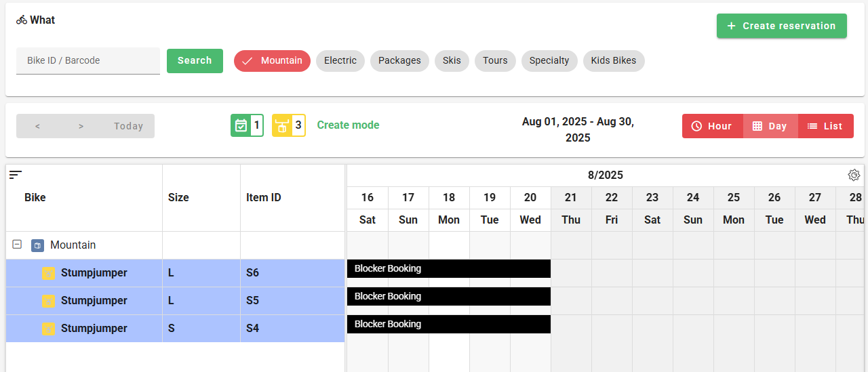868x372 pixels.
Task: Click the yellow icon of Stumpjumper S4
Action: 48,329
